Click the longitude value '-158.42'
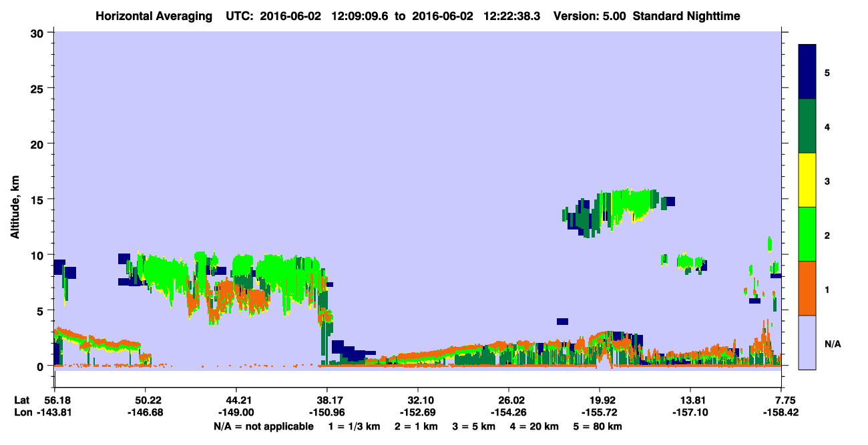 click(x=781, y=412)
